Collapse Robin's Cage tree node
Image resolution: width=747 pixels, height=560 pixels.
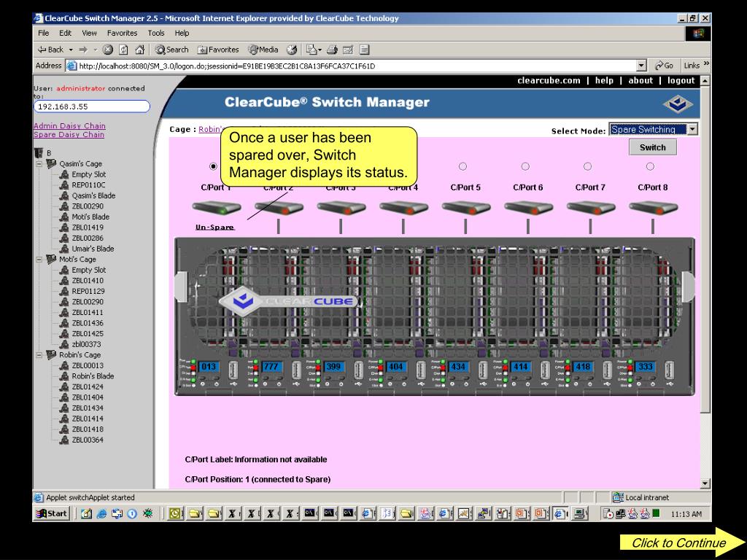click(39, 355)
